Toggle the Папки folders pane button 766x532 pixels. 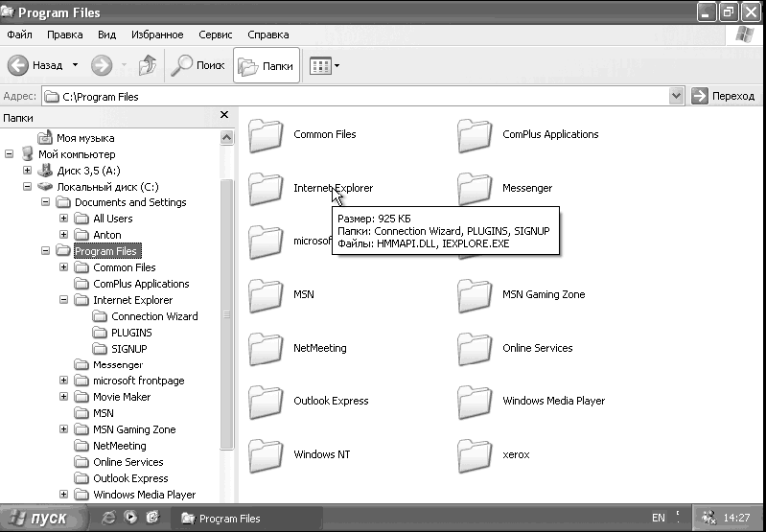267,65
